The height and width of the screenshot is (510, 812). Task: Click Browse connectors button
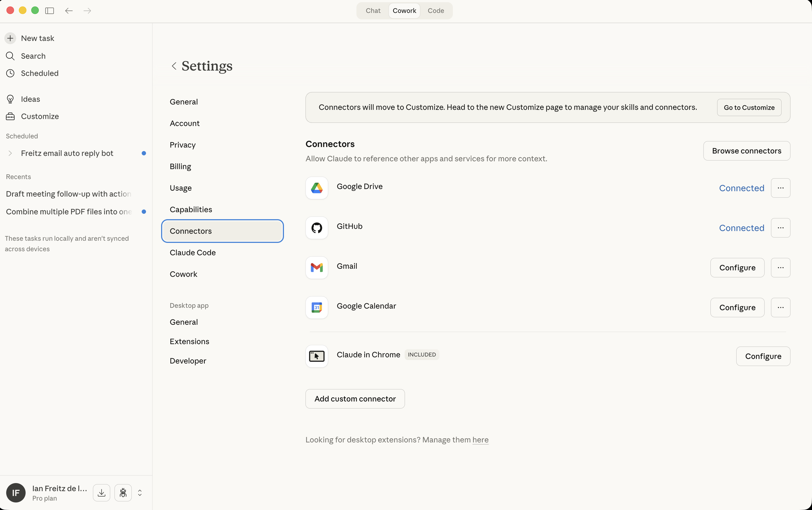point(747,151)
